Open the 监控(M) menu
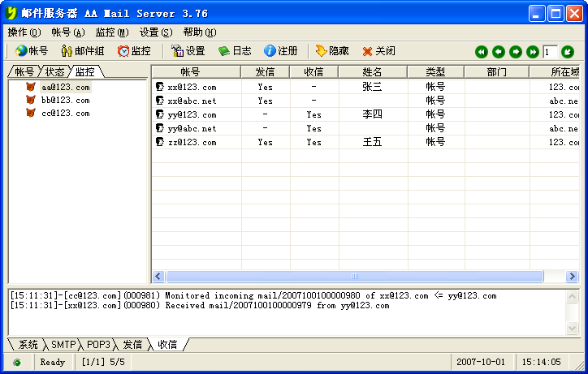The height and width of the screenshot is (374, 588). click(112, 32)
